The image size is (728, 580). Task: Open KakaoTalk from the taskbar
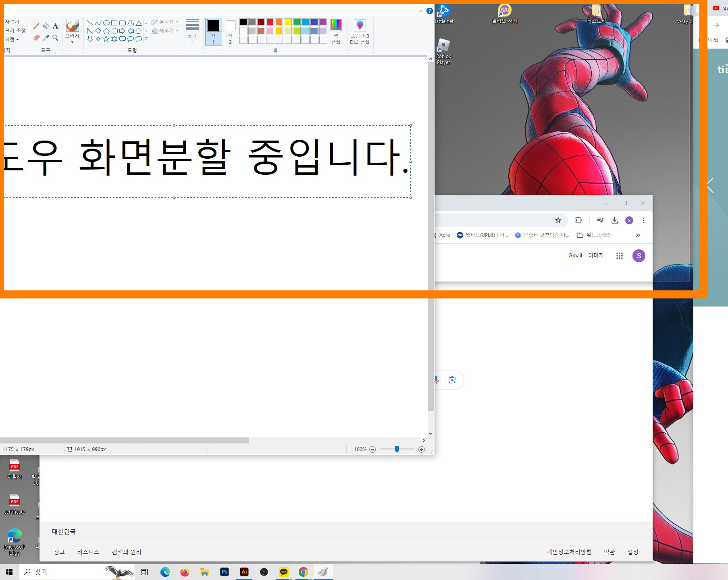284,572
